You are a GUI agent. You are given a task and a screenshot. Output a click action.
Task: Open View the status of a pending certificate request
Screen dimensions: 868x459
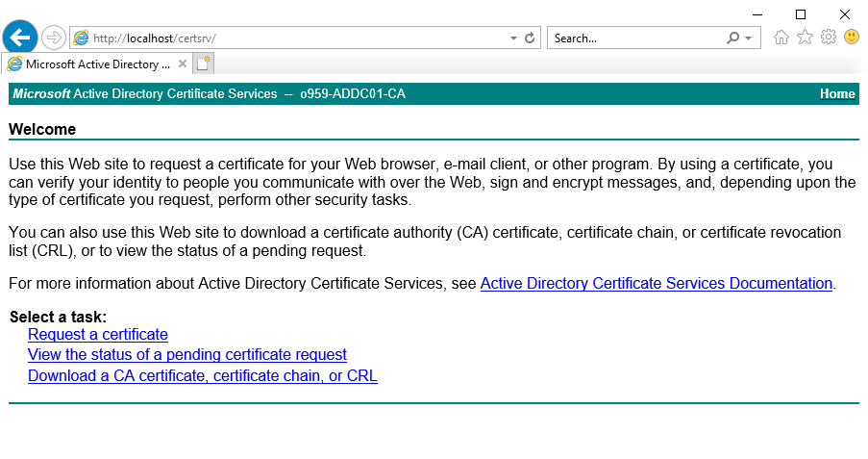[x=187, y=354]
